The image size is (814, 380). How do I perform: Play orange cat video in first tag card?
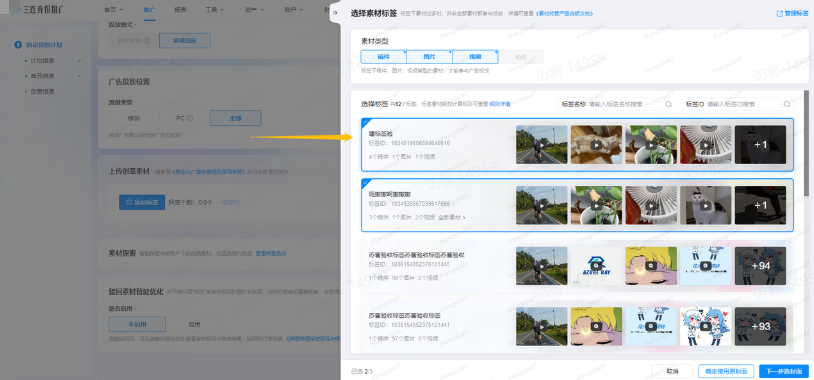[x=596, y=145]
